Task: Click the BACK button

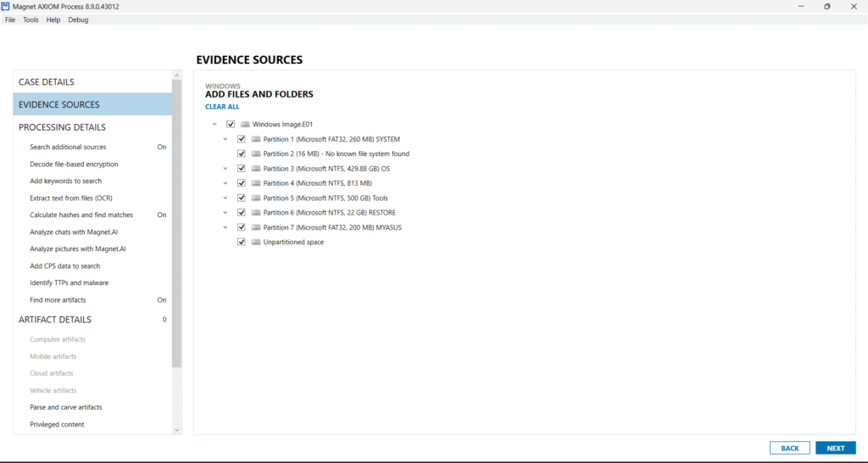Action: [789, 448]
